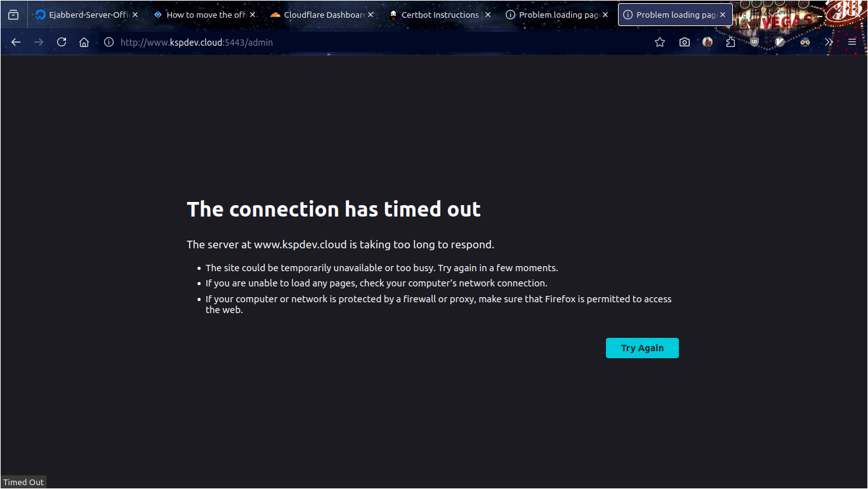Reload the current page
The image size is (868, 489).
click(x=62, y=42)
